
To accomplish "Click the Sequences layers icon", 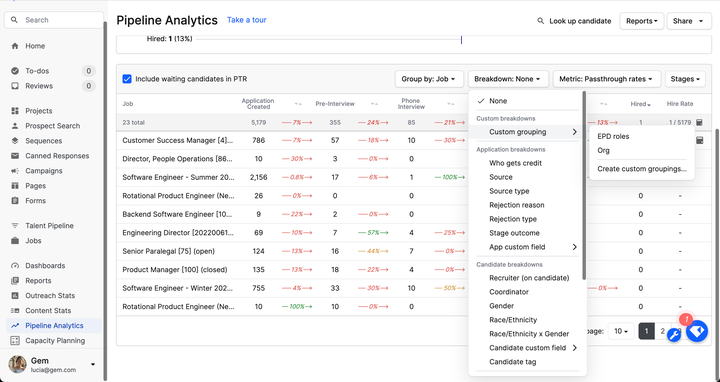I will click(x=15, y=141).
